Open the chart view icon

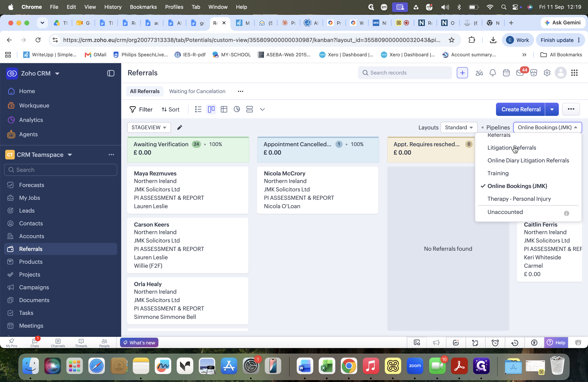click(237, 109)
